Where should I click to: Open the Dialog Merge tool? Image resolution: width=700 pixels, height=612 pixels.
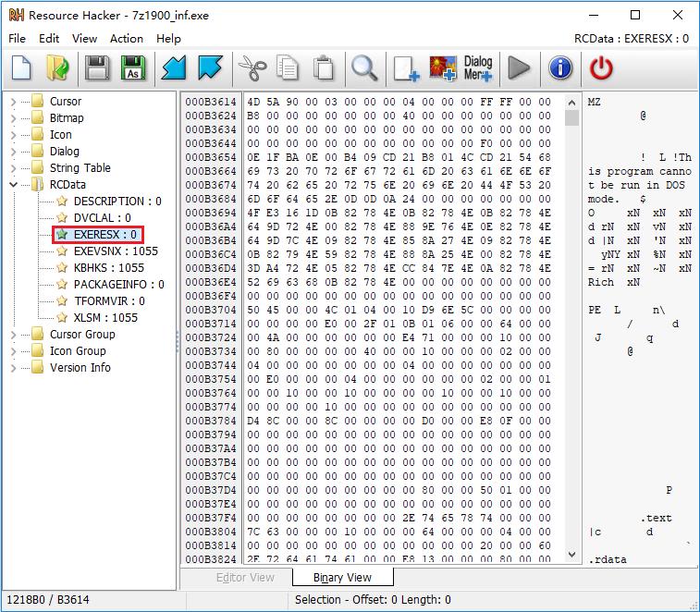tap(478, 68)
